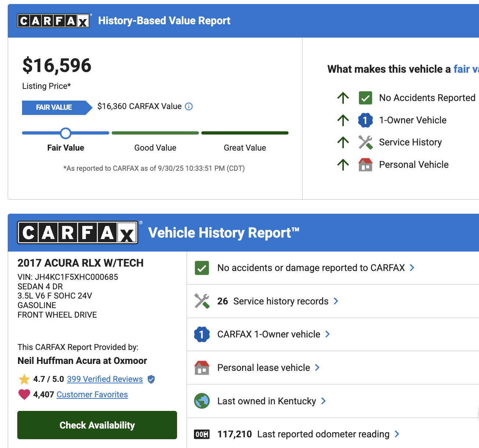Click the up arrow beside No Accidents Reported

(x=343, y=98)
